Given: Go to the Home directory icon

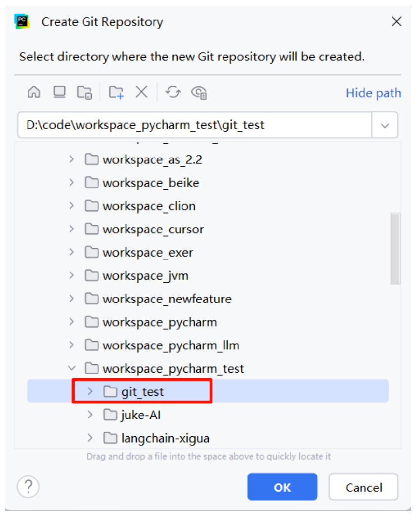Looking at the screenshot, I should (x=34, y=92).
